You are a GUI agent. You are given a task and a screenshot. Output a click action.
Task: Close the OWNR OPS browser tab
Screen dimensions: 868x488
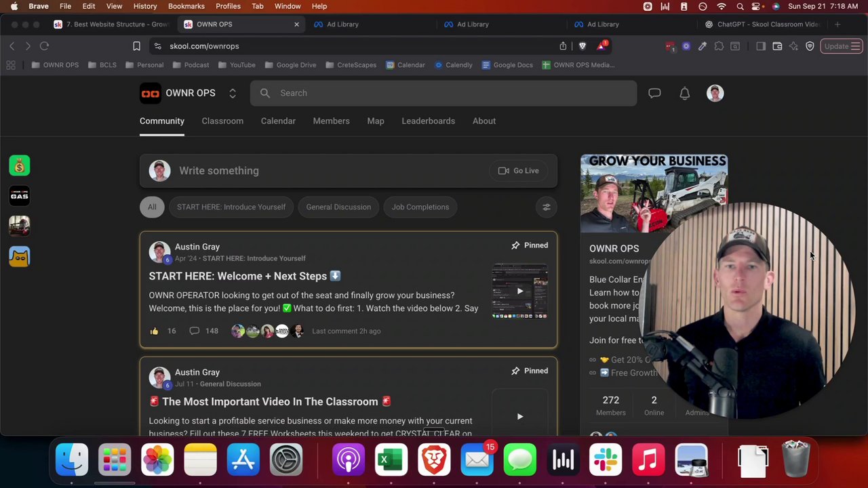pyautogui.click(x=296, y=24)
